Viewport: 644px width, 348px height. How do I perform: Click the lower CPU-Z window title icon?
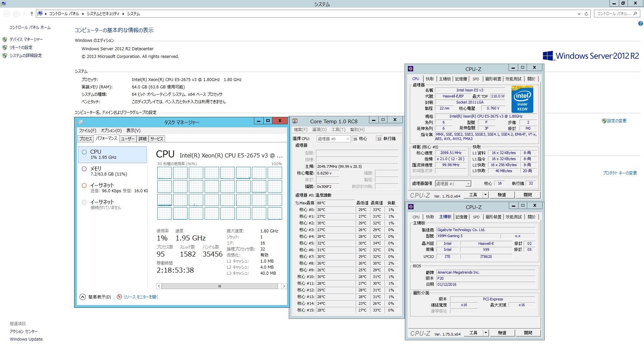[x=411, y=206]
